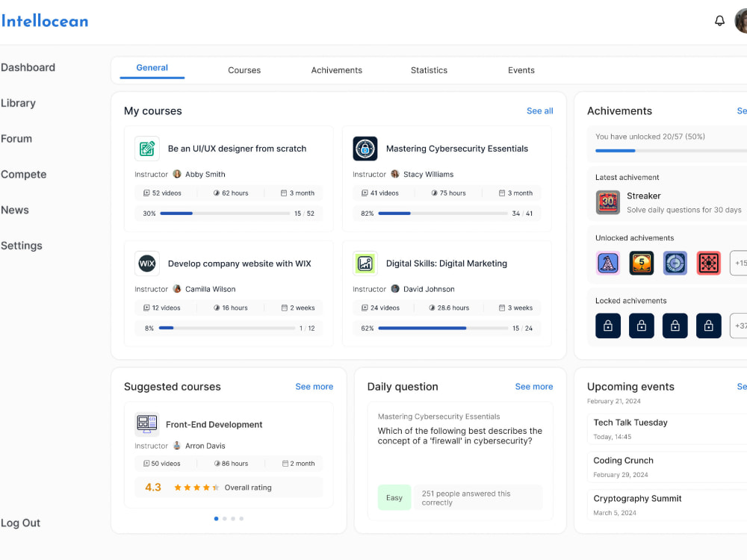Viewport: 747px width, 560px height.
Task: Click the Easy difficulty tag
Action: pyautogui.click(x=394, y=497)
